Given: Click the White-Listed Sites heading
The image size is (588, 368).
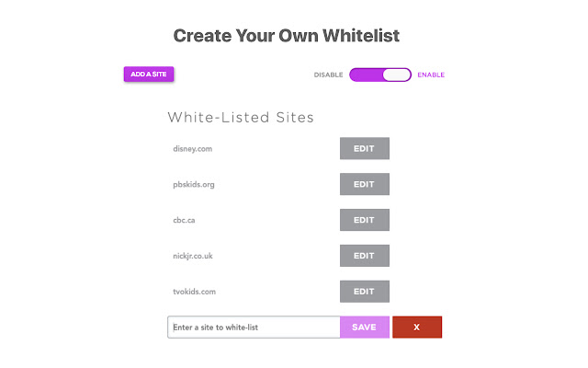Looking at the screenshot, I should 241,118.
